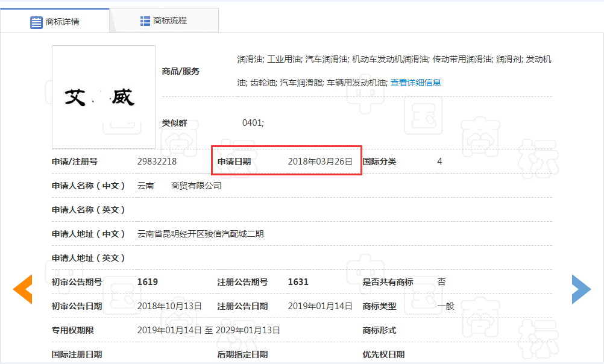Viewport: 604px width, 364px height.
Task: Click the 商标类型 label
Action: pyautogui.click(x=379, y=306)
